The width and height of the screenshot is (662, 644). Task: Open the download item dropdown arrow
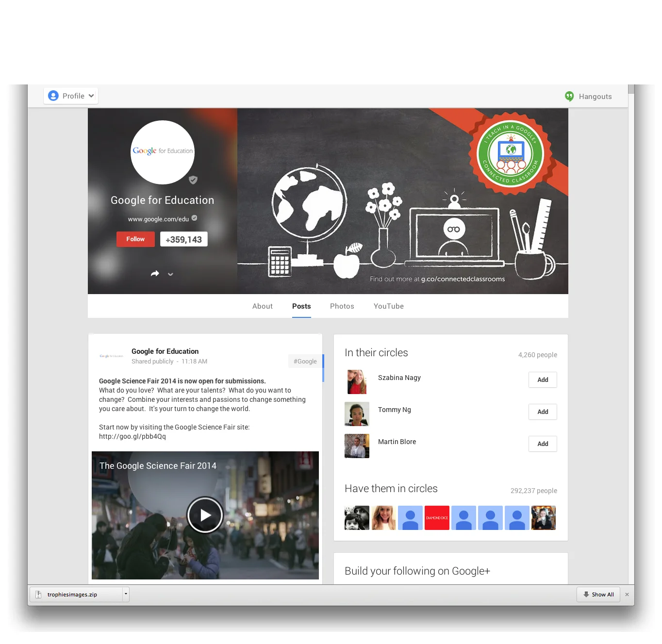(126, 594)
